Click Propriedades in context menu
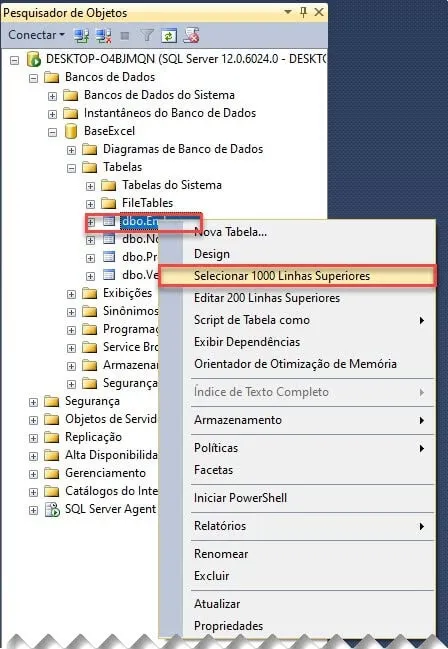 coord(229,625)
